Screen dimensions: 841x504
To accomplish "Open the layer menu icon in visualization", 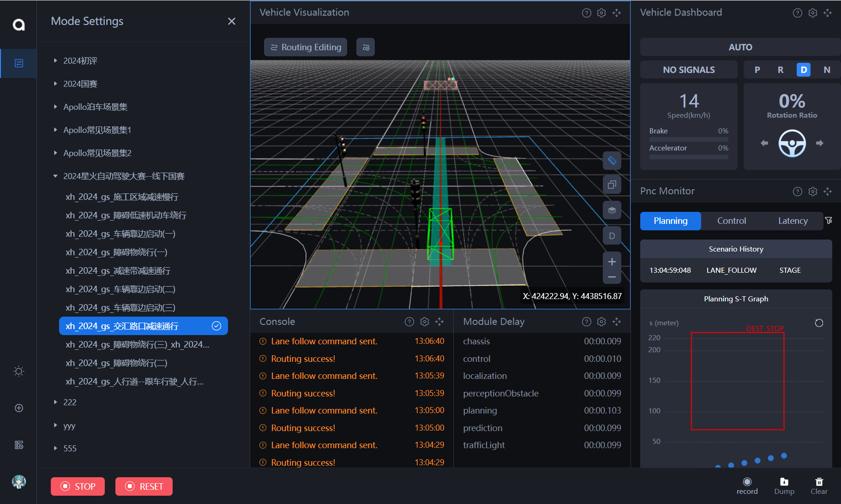I will coord(612,210).
